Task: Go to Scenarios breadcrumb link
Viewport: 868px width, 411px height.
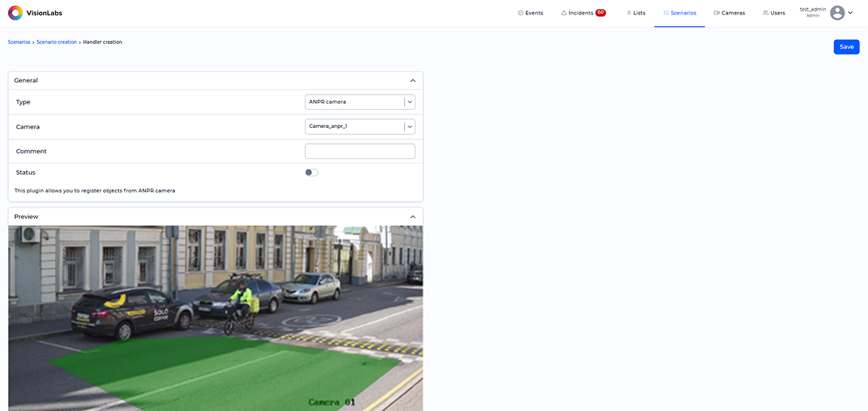Action: 19,42
